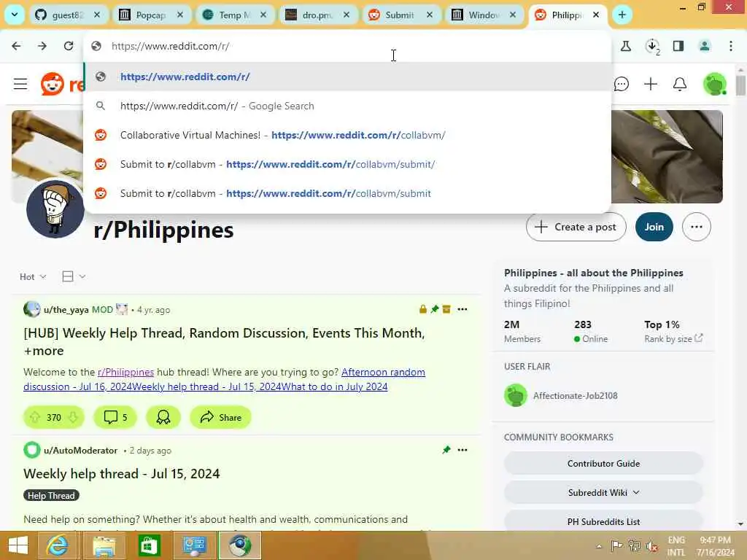747x560 pixels.
Task: Select the Google Search suggestion
Action: click(x=347, y=106)
